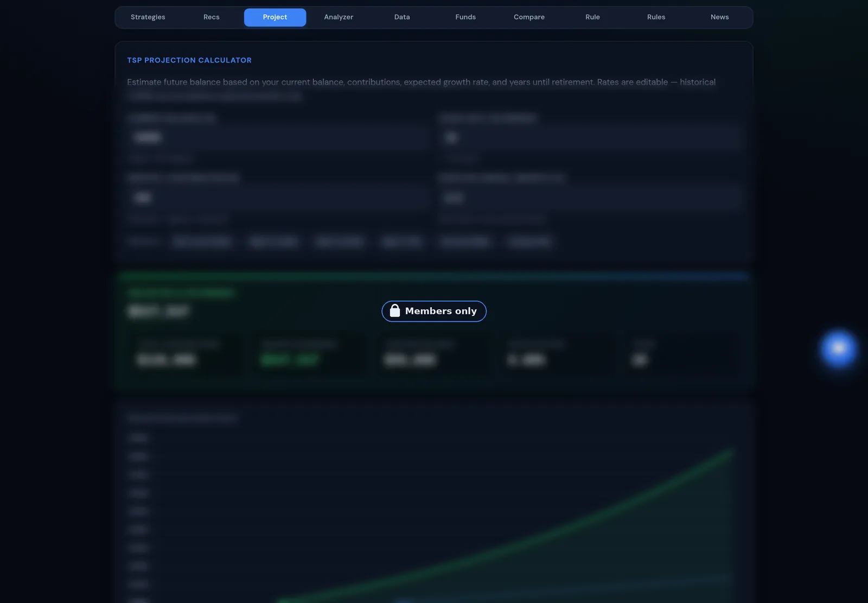The image size is (868, 603).
Task: Open the Strategies tab
Action: 148,17
